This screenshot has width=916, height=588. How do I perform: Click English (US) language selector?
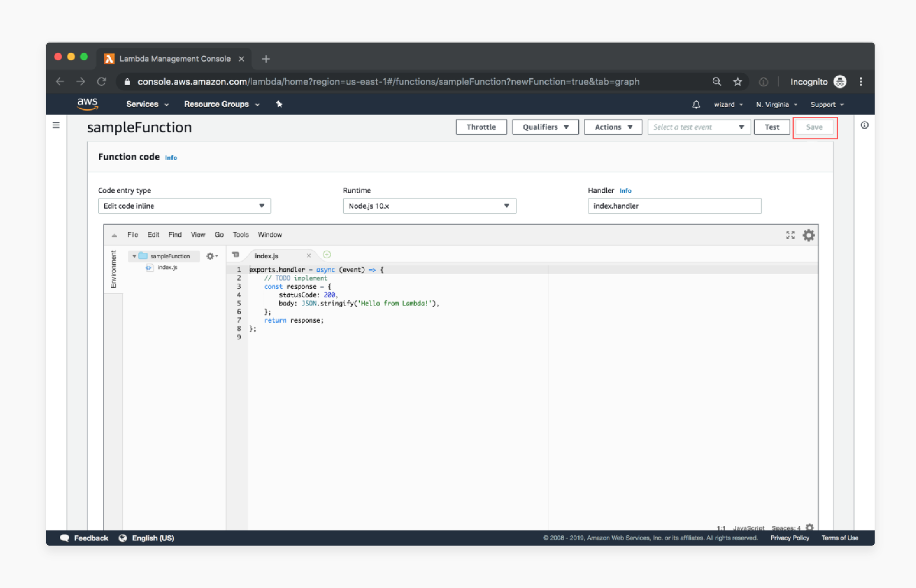tap(153, 538)
